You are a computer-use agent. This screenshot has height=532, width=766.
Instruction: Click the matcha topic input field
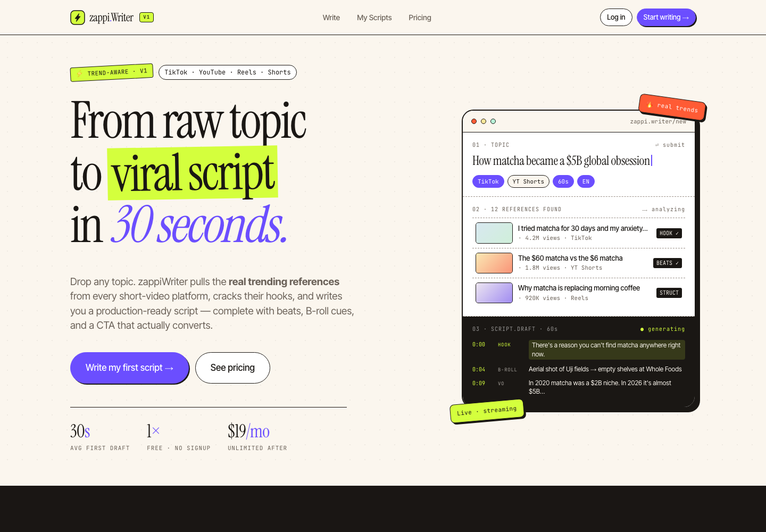pos(562,161)
